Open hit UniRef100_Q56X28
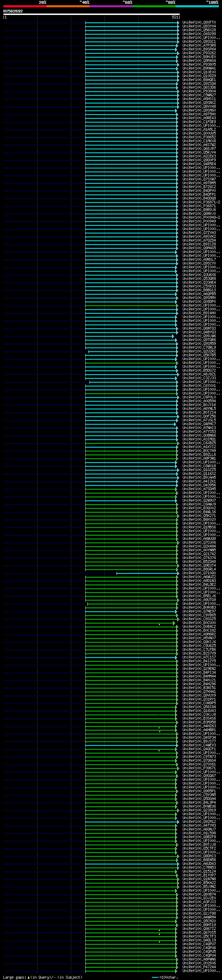The width and height of the screenshot is (222, 980). point(199,30)
